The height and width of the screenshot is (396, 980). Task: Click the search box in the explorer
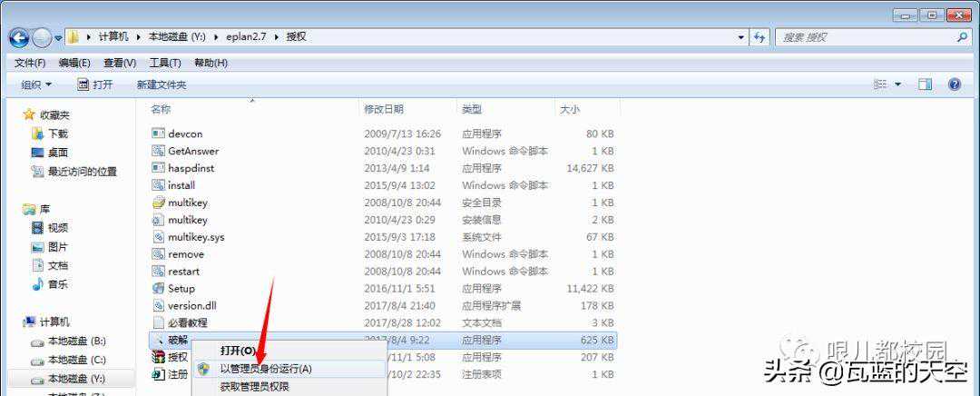(867, 37)
